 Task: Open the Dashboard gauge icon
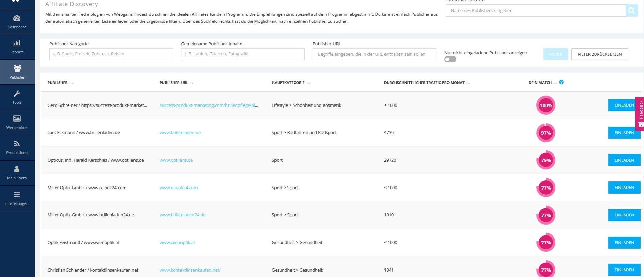point(17,18)
